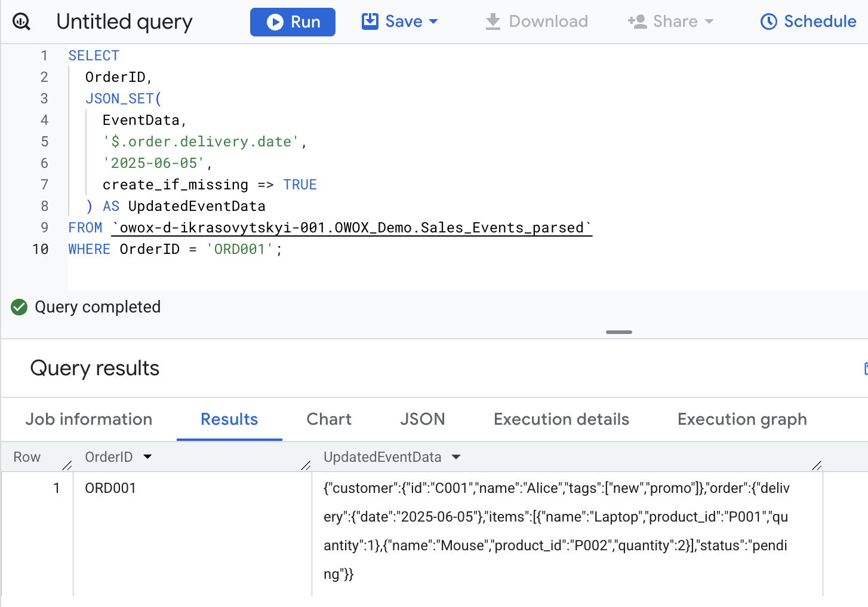
Task: Click the Row column resize handle
Action: 67,465
